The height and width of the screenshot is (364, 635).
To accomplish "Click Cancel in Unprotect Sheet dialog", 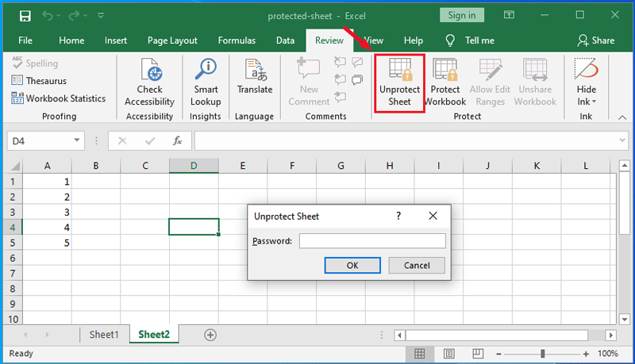I will pyautogui.click(x=417, y=266).
